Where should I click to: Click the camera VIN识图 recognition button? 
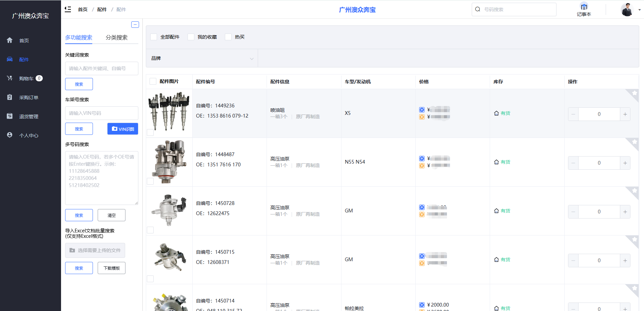(x=123, y=129)
